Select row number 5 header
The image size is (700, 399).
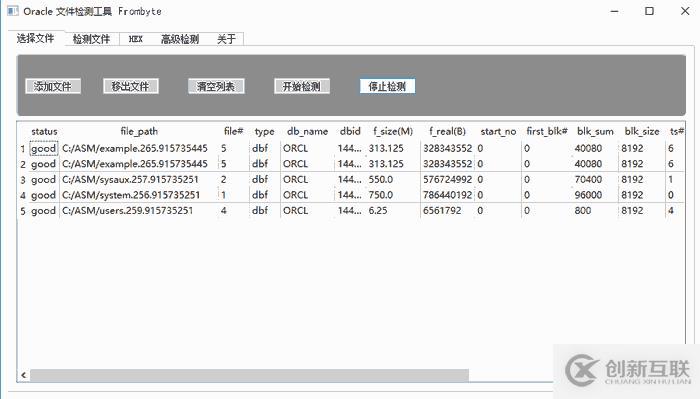click(x=23, y=211)
